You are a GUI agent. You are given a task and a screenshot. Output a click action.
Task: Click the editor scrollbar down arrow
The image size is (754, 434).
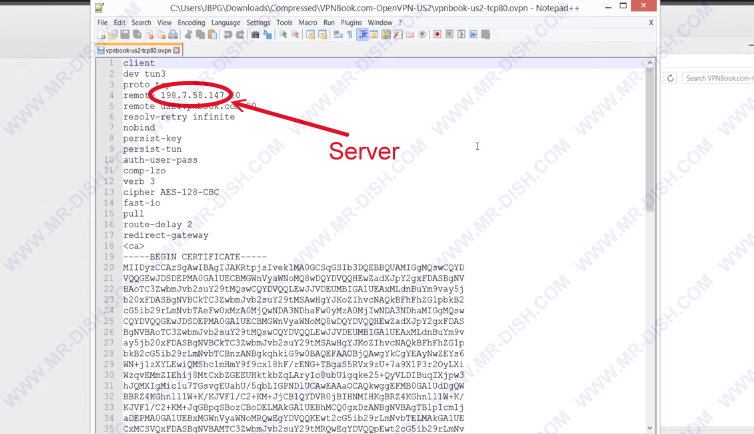(650, 428)
